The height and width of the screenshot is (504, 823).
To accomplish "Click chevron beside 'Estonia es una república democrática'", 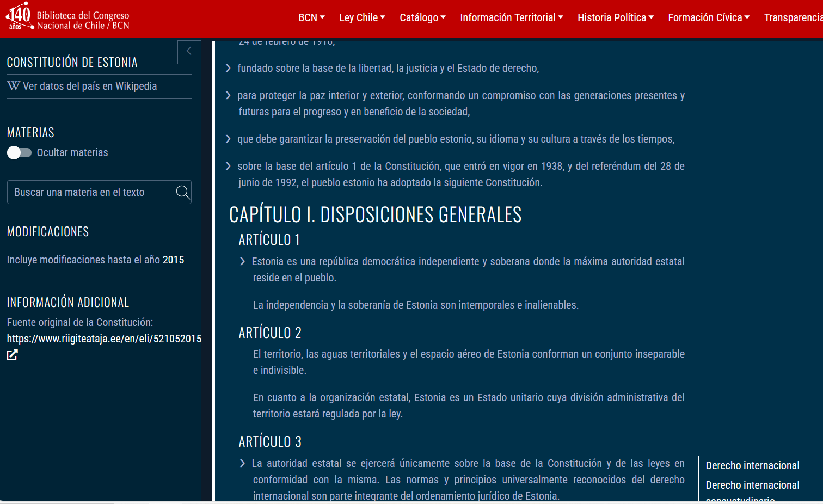I will click(x=242, y=261).
